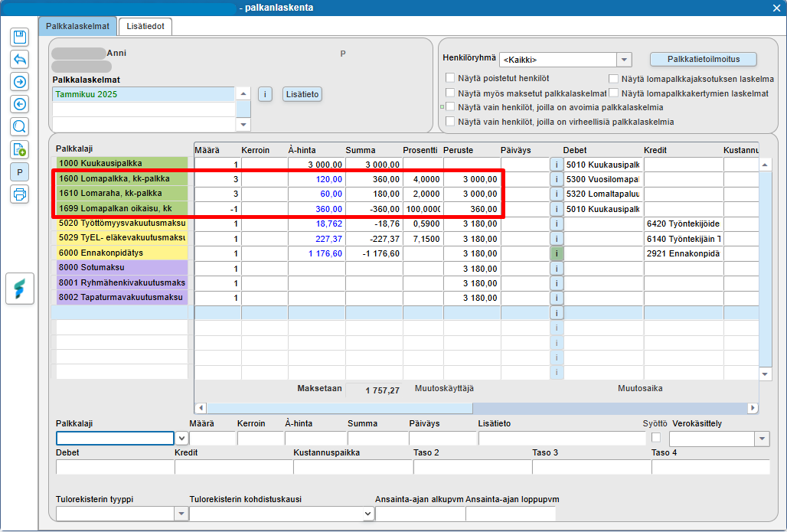Select the Palkkalaskelmat tab
787x532 pixels.
click(x=77, y=26)
